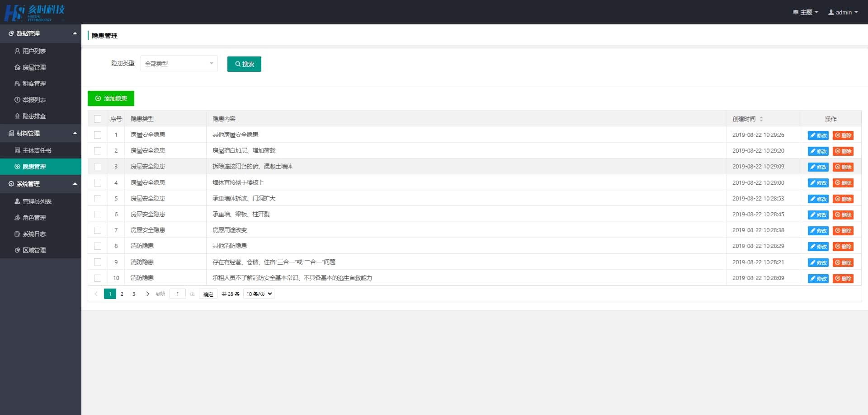Click the company logo in the header
The width and height of the screenshot is (868, 415).
[34, 13]
